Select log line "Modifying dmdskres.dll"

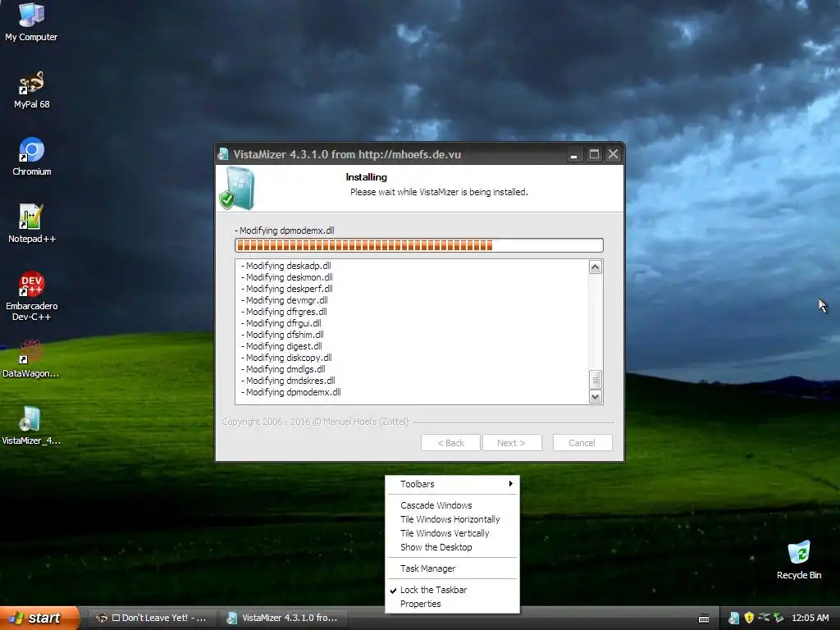pos(288,381)
